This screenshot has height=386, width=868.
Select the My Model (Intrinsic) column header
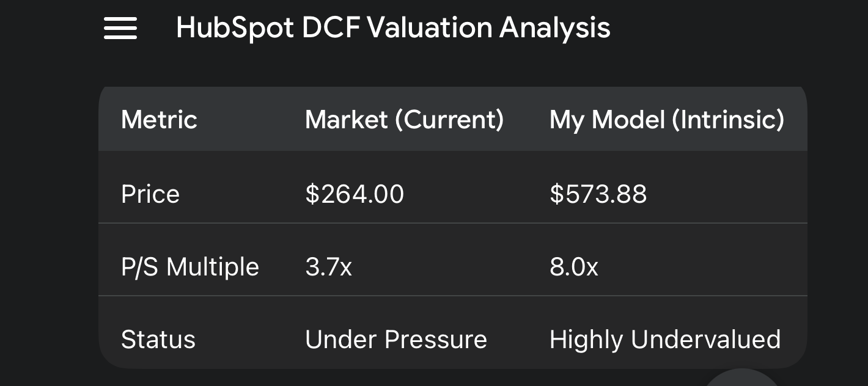[666, 119]
